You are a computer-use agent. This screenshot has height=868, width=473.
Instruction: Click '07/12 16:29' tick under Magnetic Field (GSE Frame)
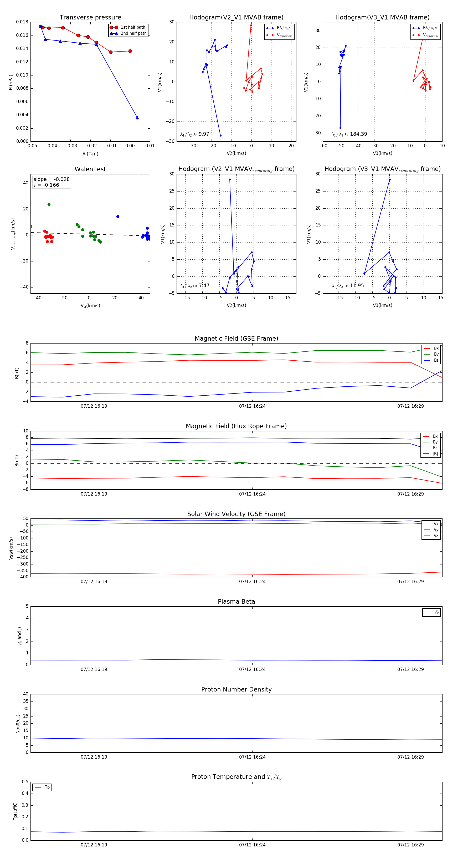click(410, 406)
